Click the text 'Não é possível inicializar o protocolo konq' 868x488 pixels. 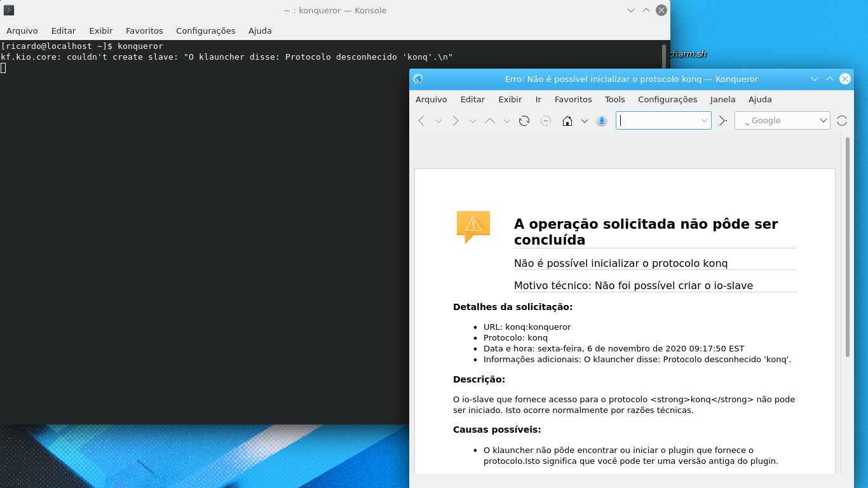pyautogui.click(x=621, y=263)
